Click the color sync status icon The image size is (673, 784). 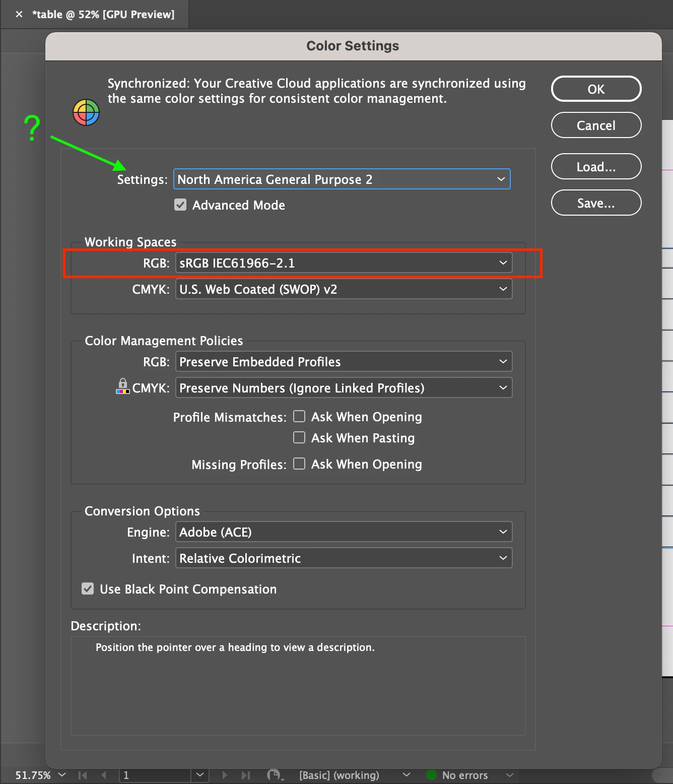coord(86,112)
